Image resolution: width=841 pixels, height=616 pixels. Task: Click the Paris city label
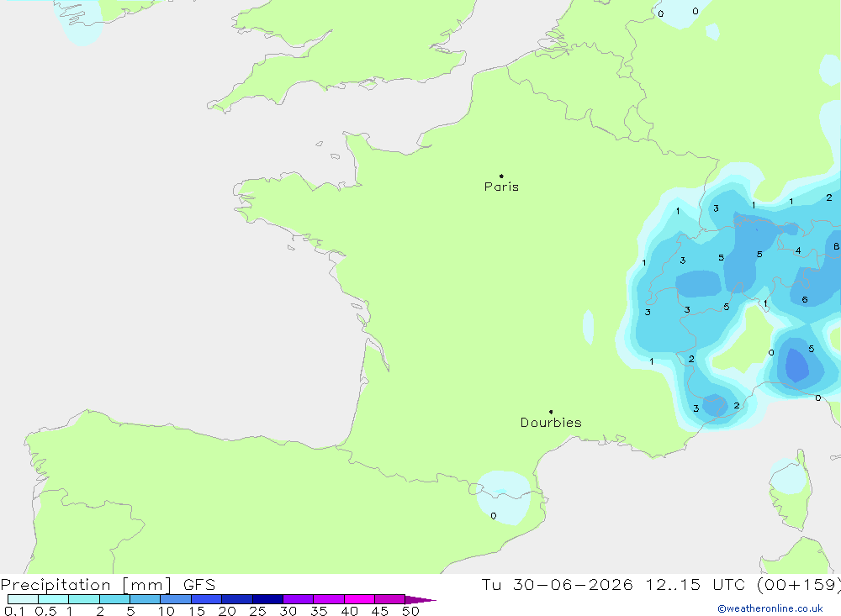point(501,187)
